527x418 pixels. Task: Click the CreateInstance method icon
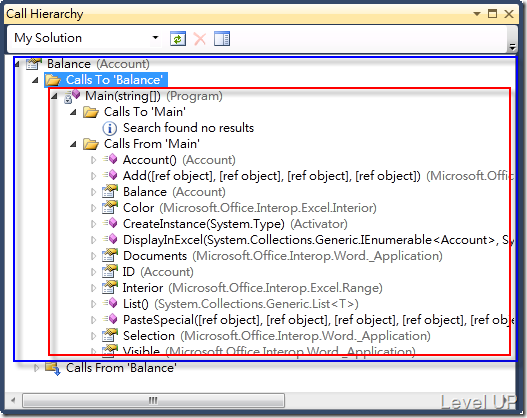[110, 223]
